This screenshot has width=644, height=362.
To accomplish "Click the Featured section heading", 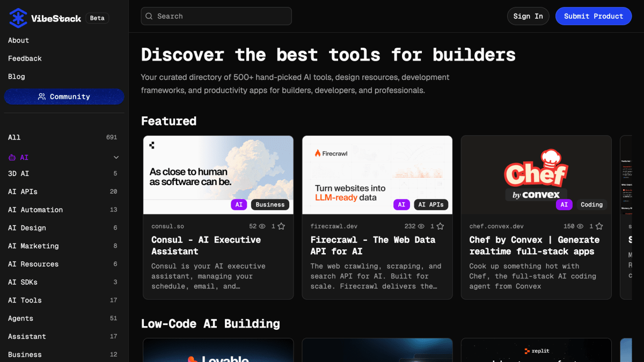I will click(169, 121).
